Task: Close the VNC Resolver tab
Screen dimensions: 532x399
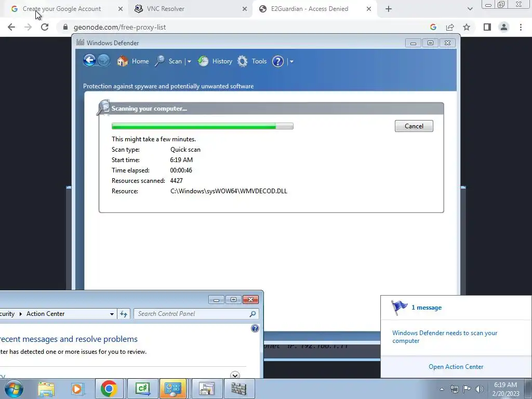Action: pos(245,9)
